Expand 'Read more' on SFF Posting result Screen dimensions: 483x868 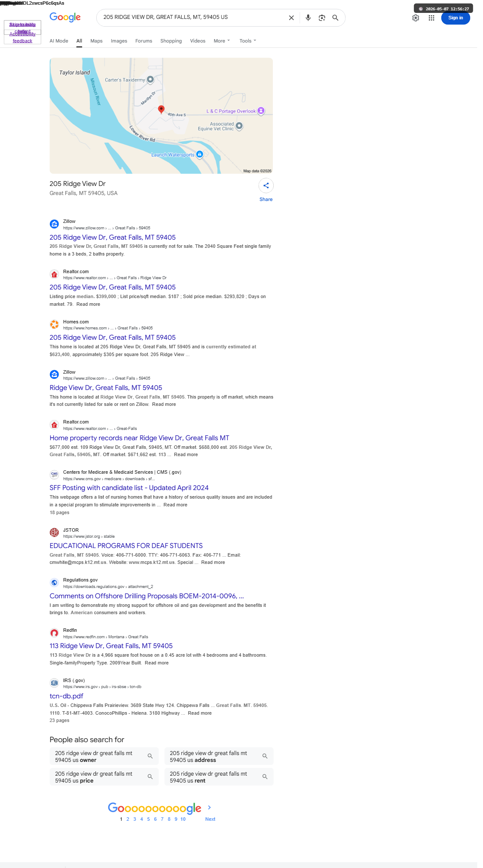[x=175, y=505]
